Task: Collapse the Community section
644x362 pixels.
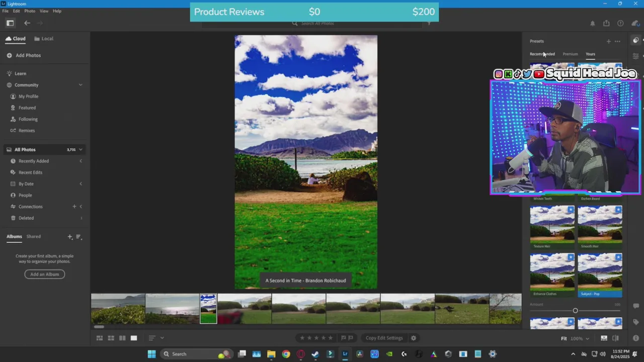Action: click(x=80, y=85)
